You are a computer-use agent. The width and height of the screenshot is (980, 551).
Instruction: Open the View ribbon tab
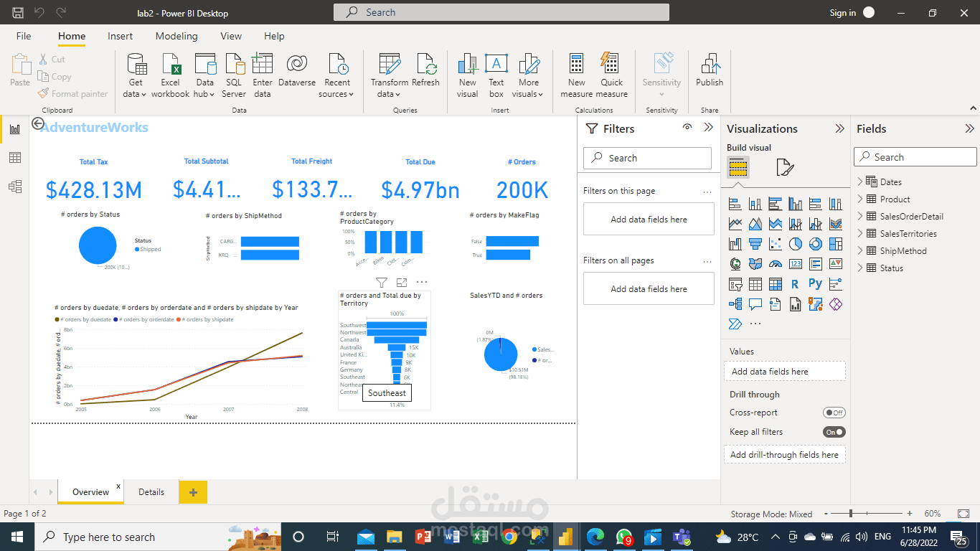pos(231,36)
